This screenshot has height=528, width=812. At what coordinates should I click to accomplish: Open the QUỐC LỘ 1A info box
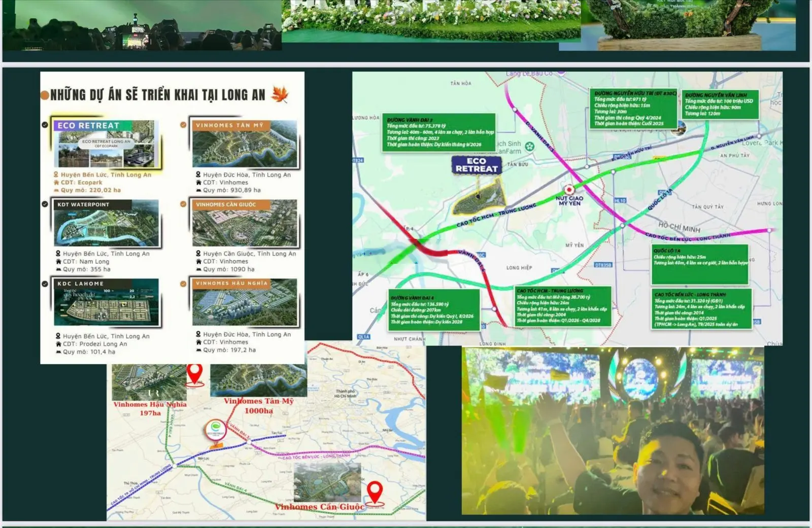pyautogui.click(x=700, y=264)
